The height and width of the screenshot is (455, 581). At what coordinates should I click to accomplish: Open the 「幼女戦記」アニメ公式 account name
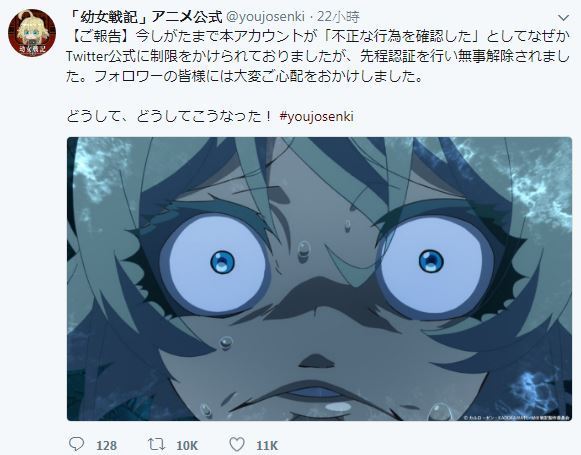(146, 16)
